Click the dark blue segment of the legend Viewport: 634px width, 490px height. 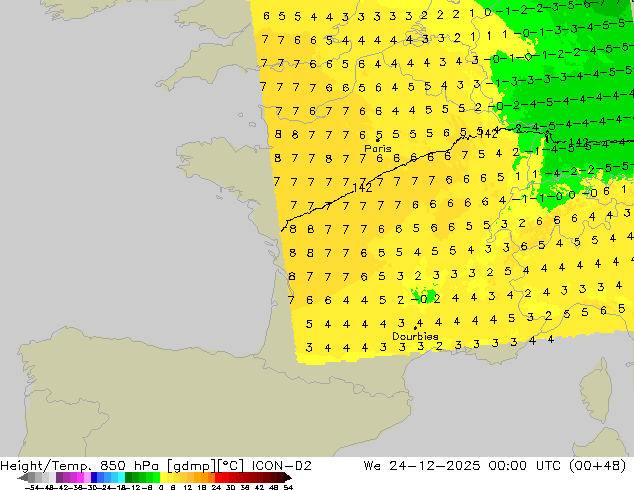(94, 477)
